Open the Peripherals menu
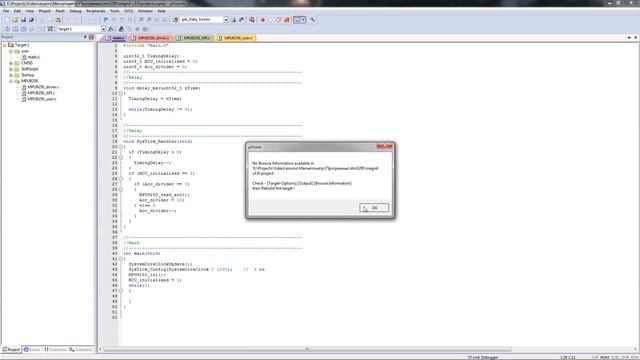Viewport: 640px width, 360px height. click(x=96, y=11)
